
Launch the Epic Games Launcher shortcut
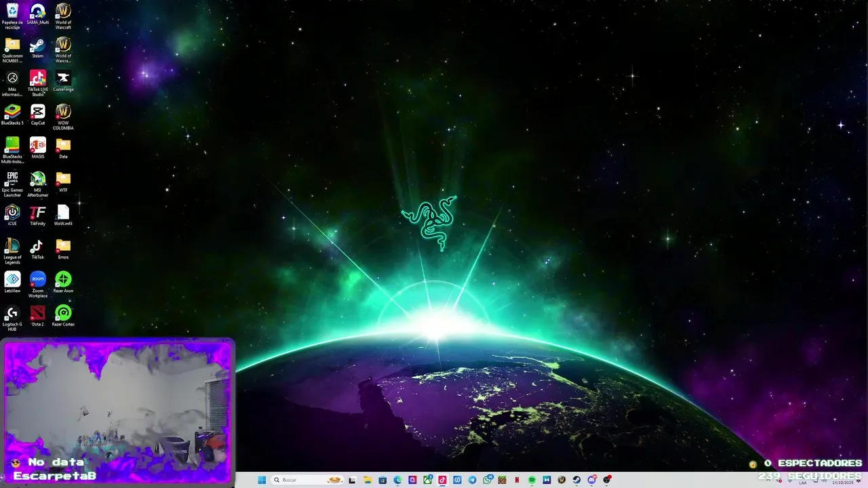coord(12,184)
